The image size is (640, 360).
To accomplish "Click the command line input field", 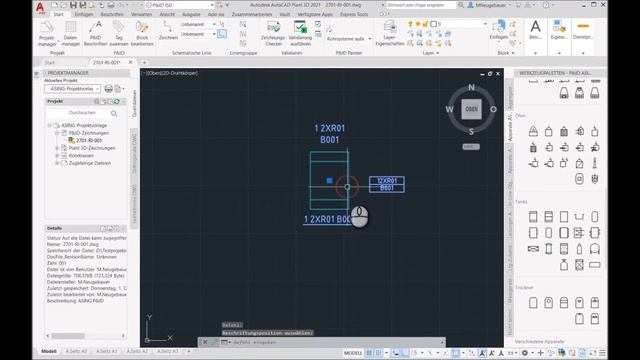I will tap(336, 342).
